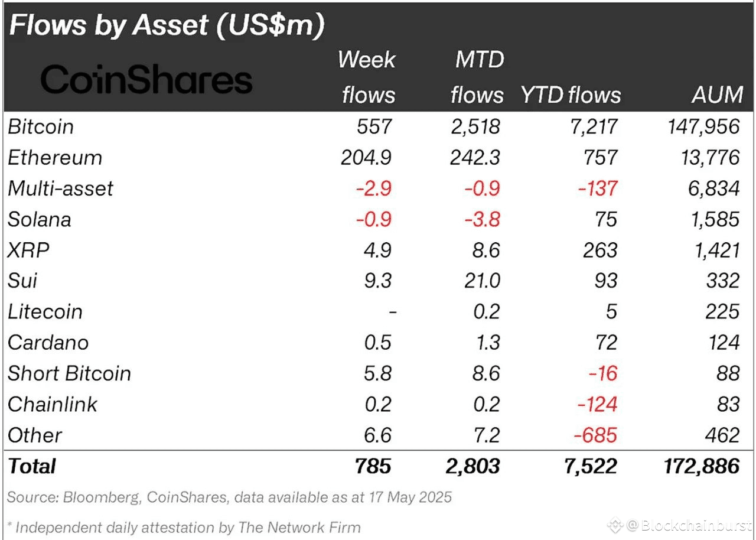The width and height of the screenshot is (756, 540).
Task: Select the "YTD flows" column header
Action: (571, 95)
